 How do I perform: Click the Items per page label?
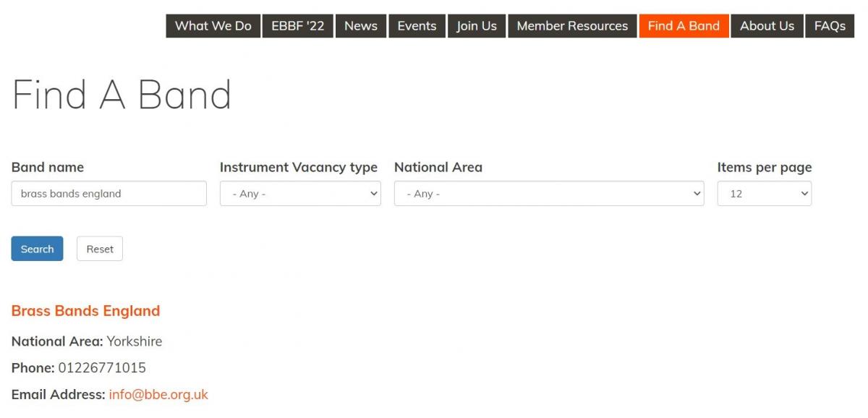765,167
